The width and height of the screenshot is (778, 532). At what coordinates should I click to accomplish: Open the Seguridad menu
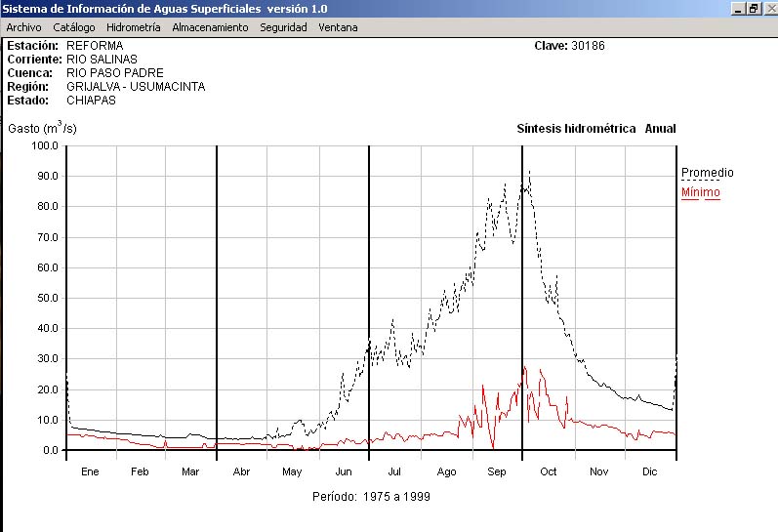click(283, 27)
